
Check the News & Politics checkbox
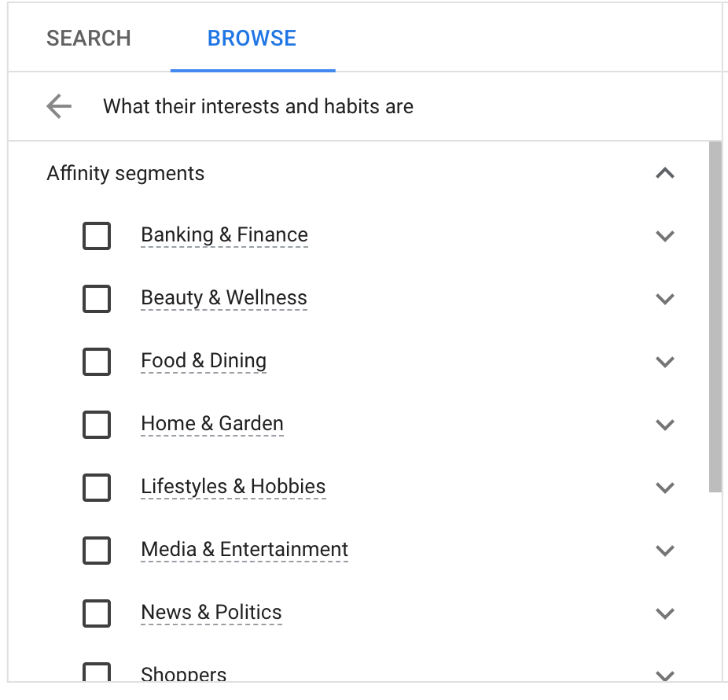tap(97, 613)
